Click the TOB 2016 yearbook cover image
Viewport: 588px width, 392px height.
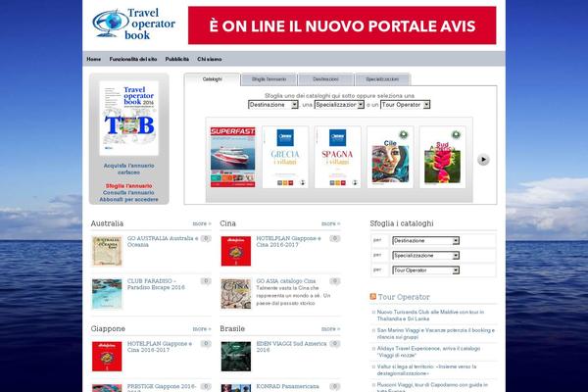point(129,118)
